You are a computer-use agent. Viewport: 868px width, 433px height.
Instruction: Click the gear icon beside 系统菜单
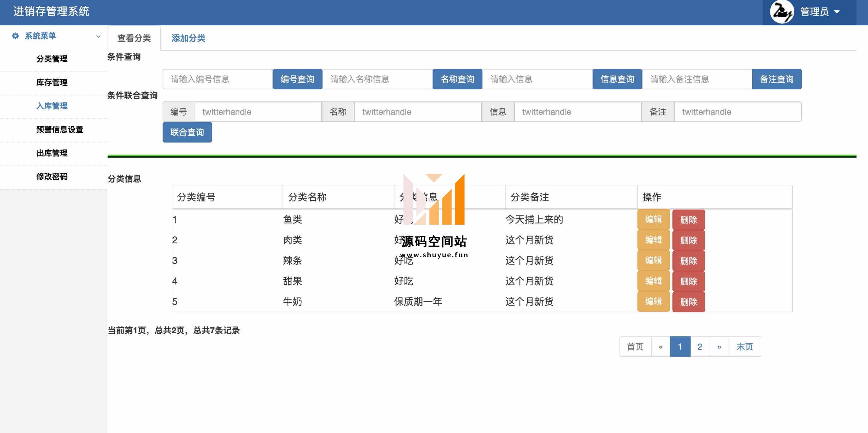click(15, 36)
